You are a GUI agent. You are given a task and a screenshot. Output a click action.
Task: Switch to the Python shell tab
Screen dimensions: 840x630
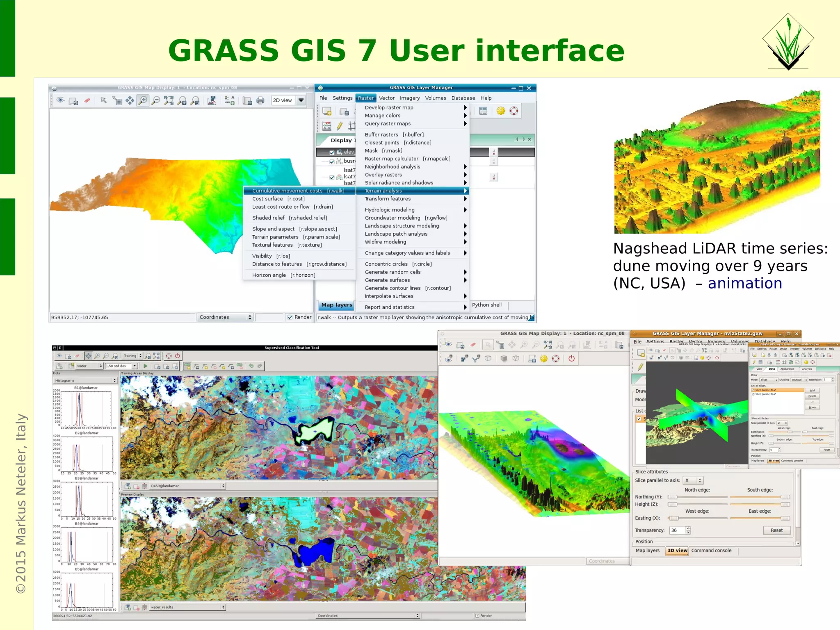point(487,305)
